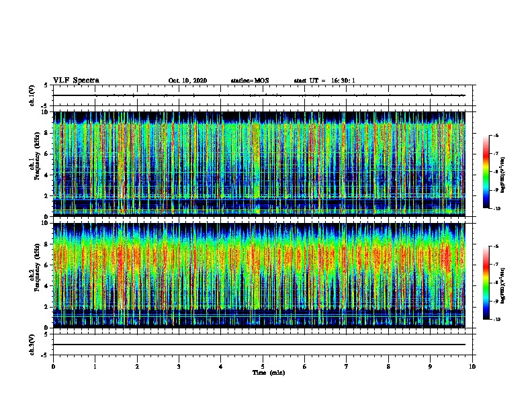Click the "-5" tick of ch.3(V) axis
Screen dimensions: 532x411
(x=45, y=355)
